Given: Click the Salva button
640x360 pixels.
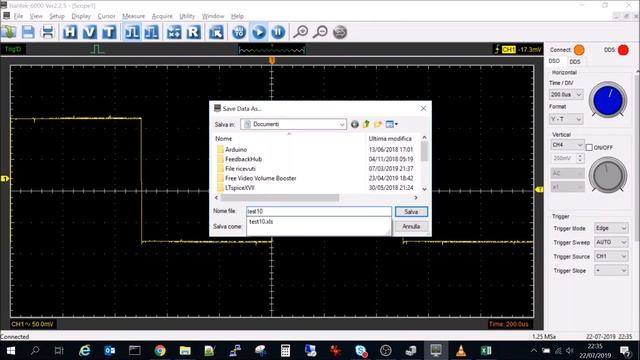Looking at the screenshot, I should (x=411, y=211).
